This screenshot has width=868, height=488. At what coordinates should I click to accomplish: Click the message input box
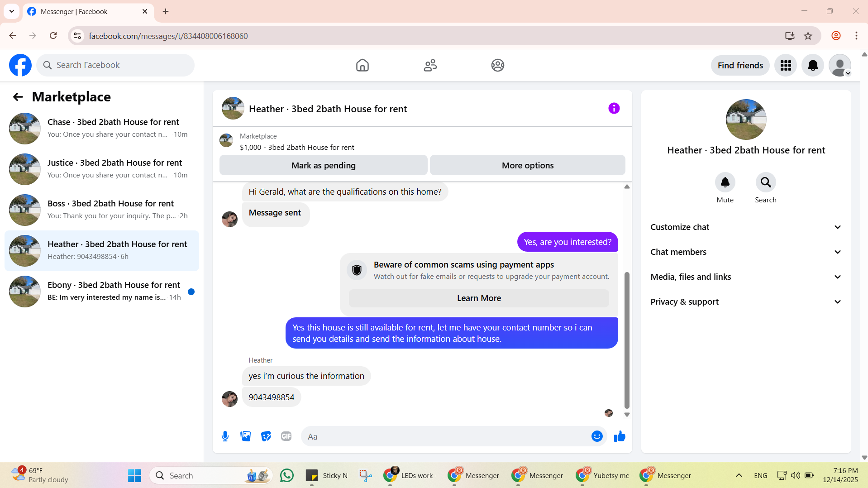(x=446, y=436)
